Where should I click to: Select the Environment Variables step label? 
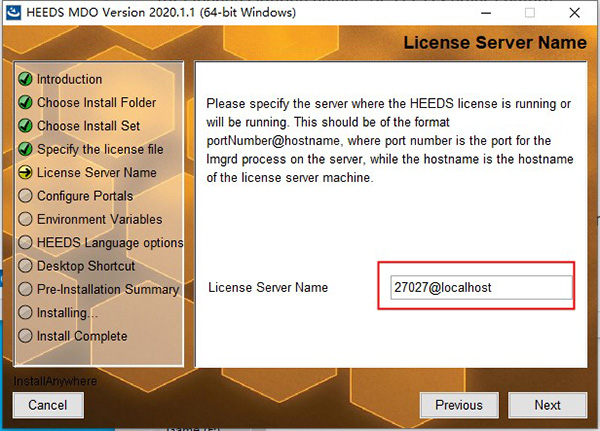pos(99,219)
